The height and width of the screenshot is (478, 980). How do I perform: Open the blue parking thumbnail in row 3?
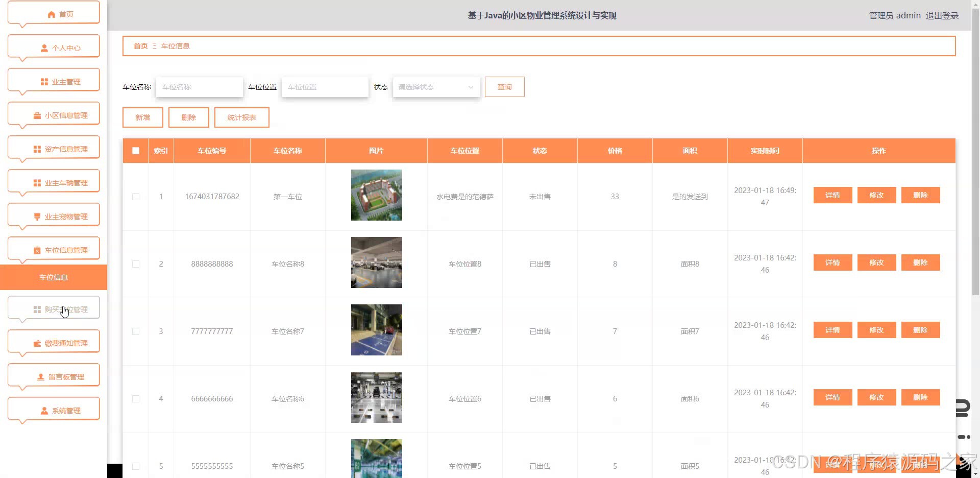point(377,330)
